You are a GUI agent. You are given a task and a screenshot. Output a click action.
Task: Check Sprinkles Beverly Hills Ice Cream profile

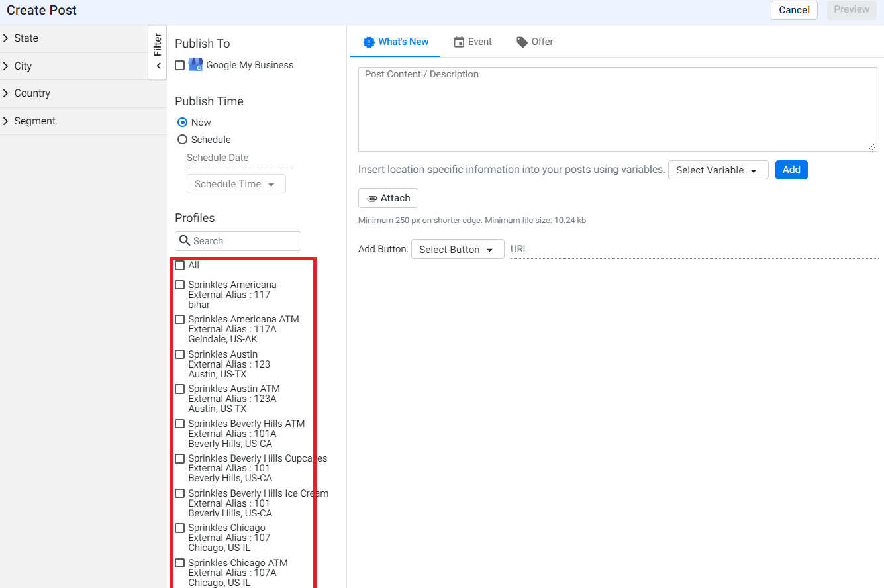click(x=179, y=493)
